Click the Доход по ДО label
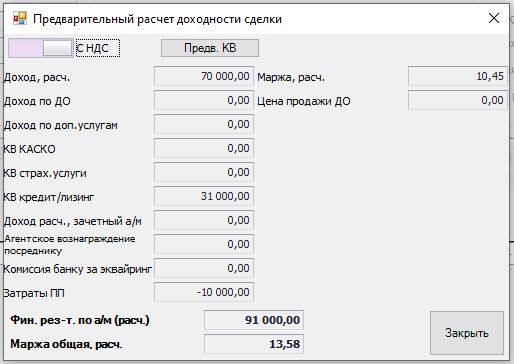The width and height of the screenshot is (514, 364). [37, 101]
